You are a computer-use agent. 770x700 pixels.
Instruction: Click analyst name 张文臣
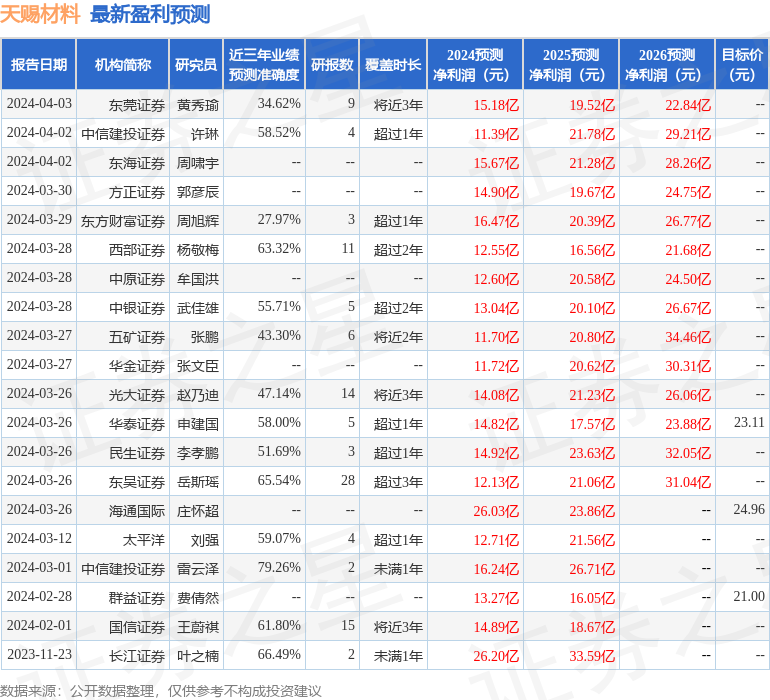(x=197, y=366)
